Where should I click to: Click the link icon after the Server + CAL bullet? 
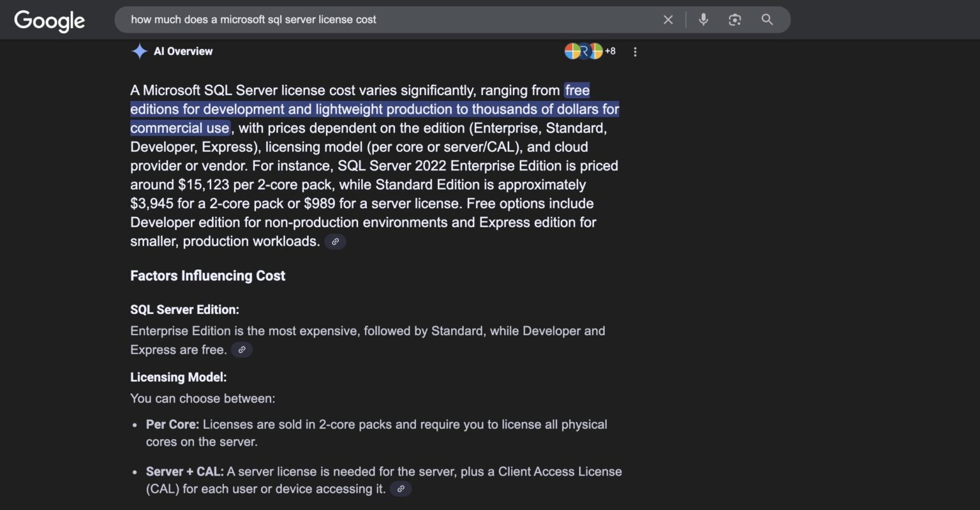point(401,489)
